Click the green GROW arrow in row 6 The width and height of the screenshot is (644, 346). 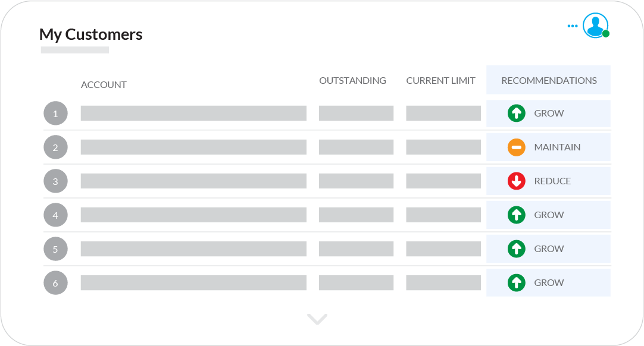pyautogui.click(x=516, y=282)
